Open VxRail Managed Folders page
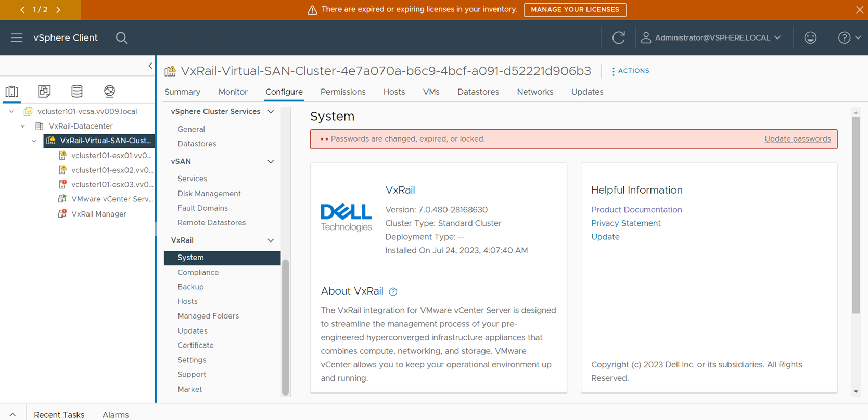The width and height of the screenshot is (868, 420). [208, 316]
